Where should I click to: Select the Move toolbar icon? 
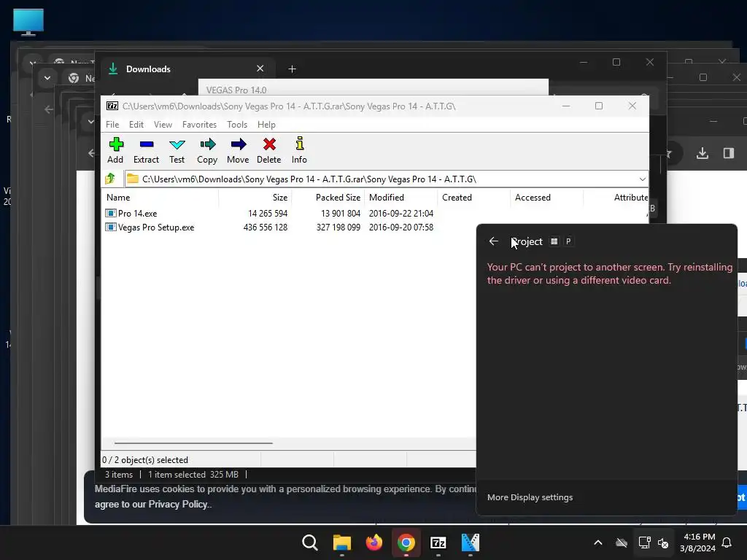238,150
